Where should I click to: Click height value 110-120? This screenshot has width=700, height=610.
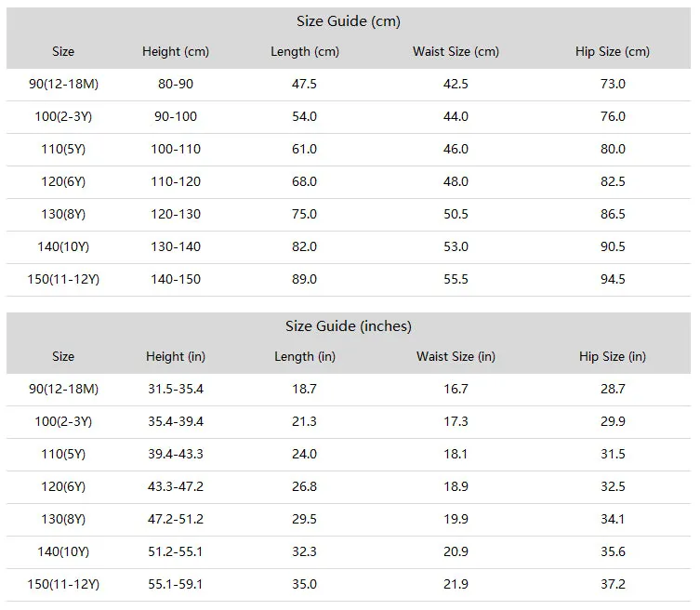tap(176, 181)
